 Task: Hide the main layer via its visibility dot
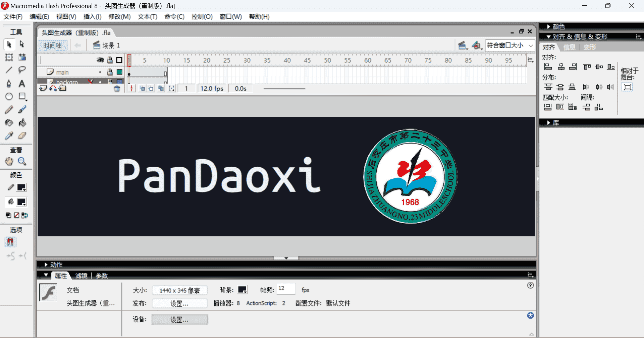click(100, 72)
